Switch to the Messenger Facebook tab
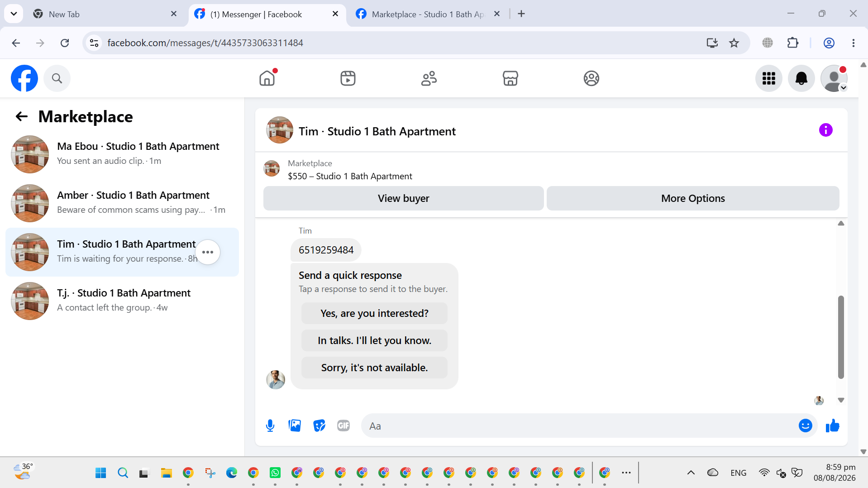 point(267,14)
